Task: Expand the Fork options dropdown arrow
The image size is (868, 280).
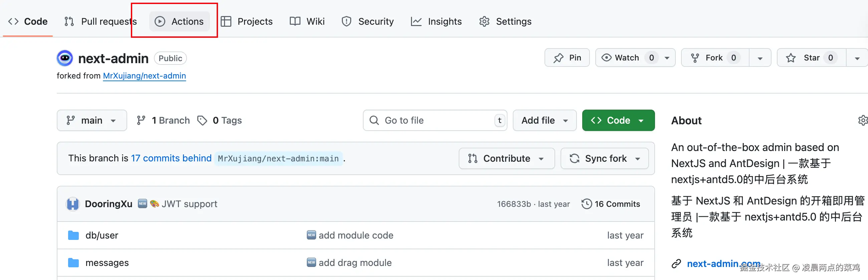Action: coord(760,58)
